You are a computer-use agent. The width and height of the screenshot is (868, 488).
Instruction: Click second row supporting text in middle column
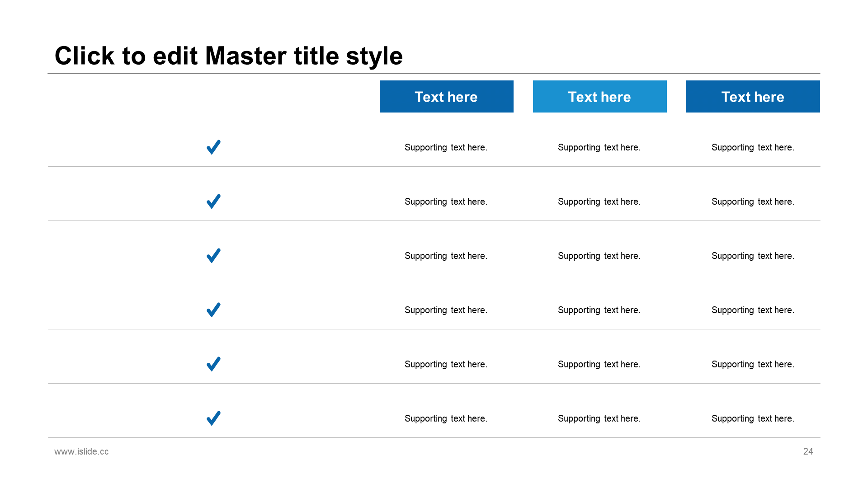(599, 202)
